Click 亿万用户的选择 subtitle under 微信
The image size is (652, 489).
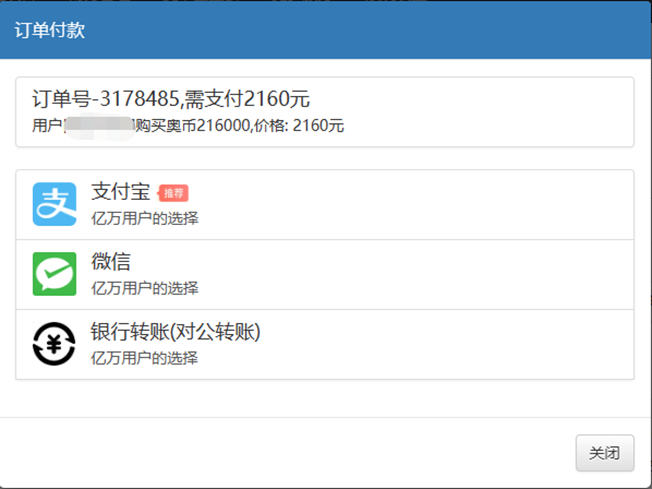tap(145, 288)
